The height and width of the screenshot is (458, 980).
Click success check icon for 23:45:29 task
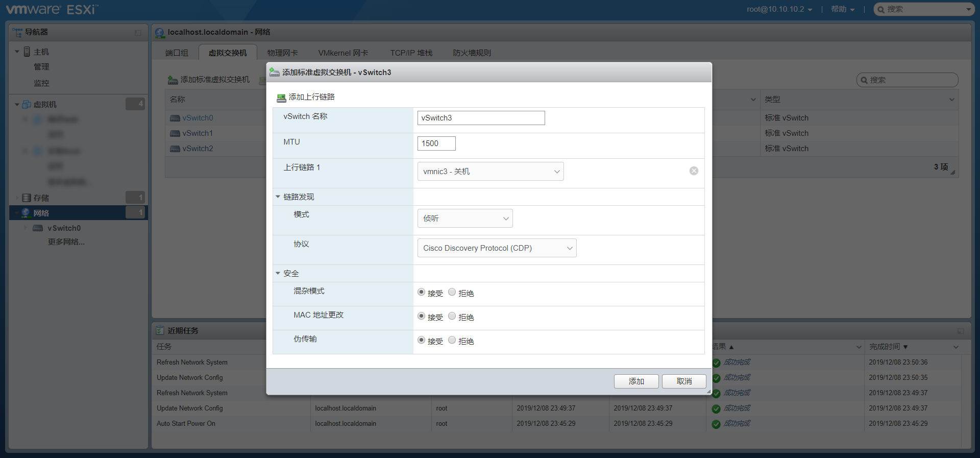[716, 424]
